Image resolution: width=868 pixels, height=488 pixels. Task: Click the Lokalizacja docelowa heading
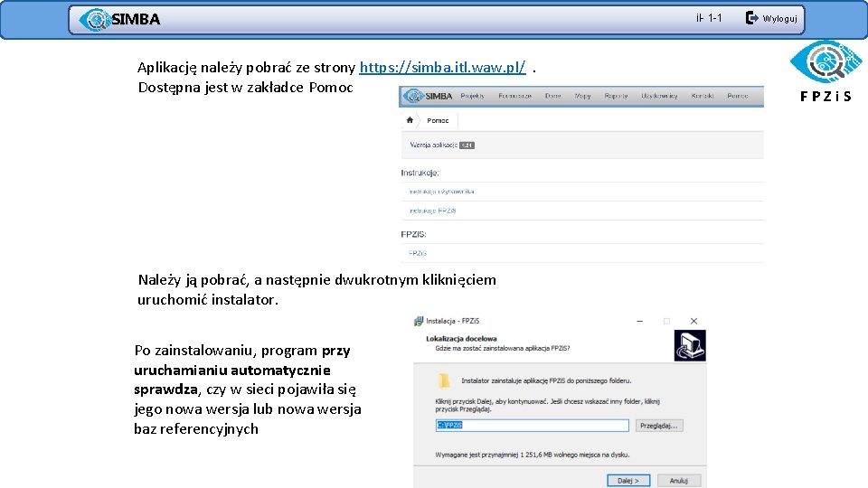coord(461,339)
